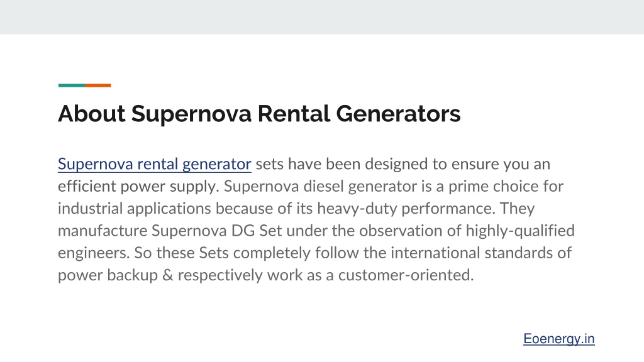Image resolution: width=644 pixels, height=362 pixels.
Task: Click the orange segment of accent bar
Action: pos(97,85)
